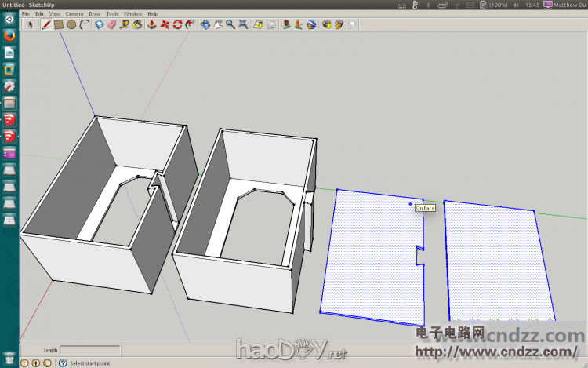Open Firefox from the Ubuntu launcher
This screenshot has height=368, width=588.
(x=9, y=36)
